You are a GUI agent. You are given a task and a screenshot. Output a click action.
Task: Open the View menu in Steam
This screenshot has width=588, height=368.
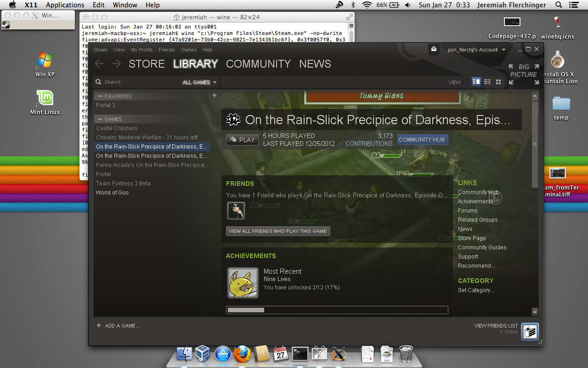click(119, 50)
